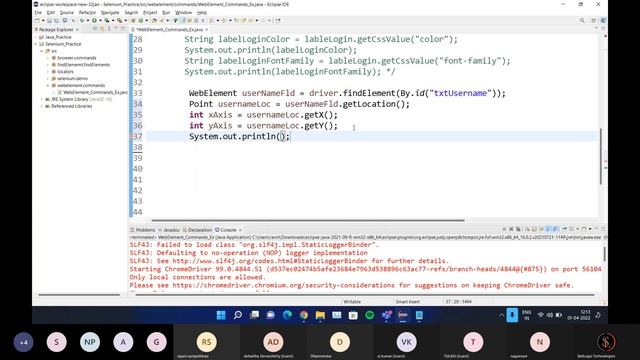Expand JRE System Library node

point(42,99)
